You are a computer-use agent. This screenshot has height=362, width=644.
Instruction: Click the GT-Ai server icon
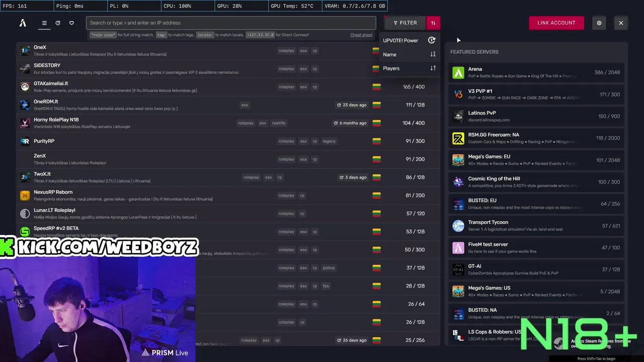(x=458, y=269)
